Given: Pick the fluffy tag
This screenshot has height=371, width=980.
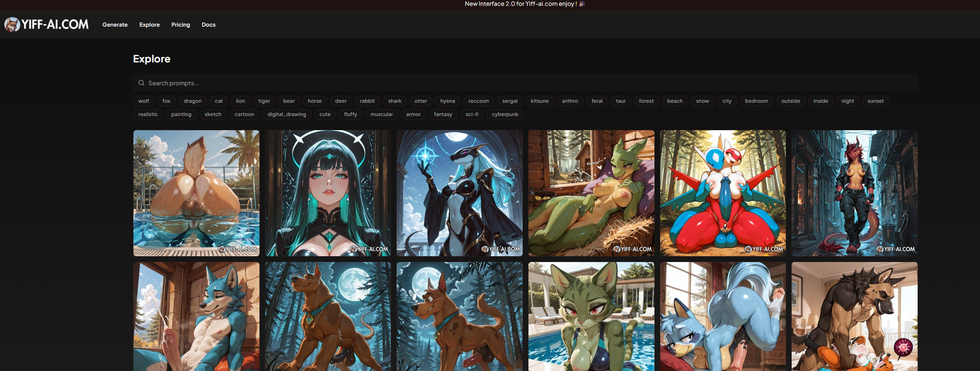Looking at the screenshot, I should click(x=351, y=114).
